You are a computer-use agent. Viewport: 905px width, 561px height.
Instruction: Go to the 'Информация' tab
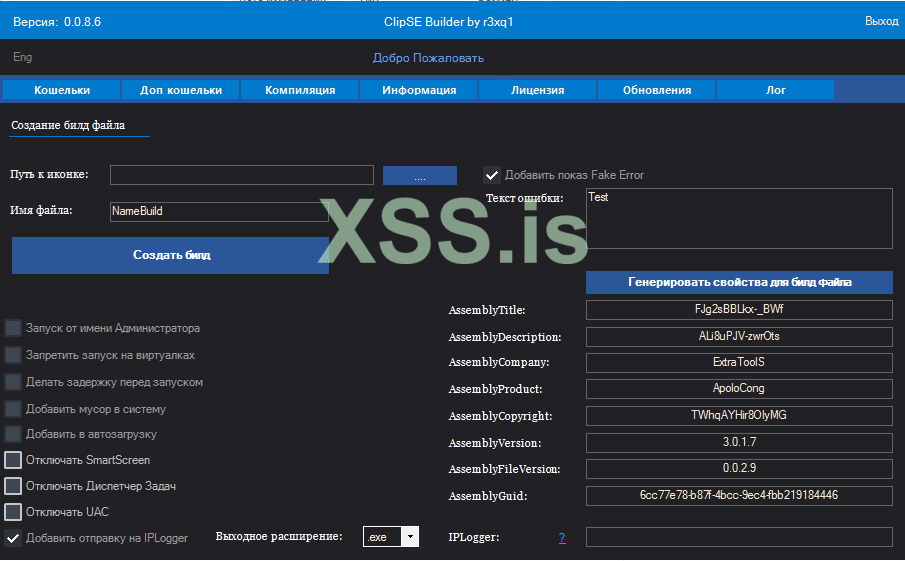[419, 90]
